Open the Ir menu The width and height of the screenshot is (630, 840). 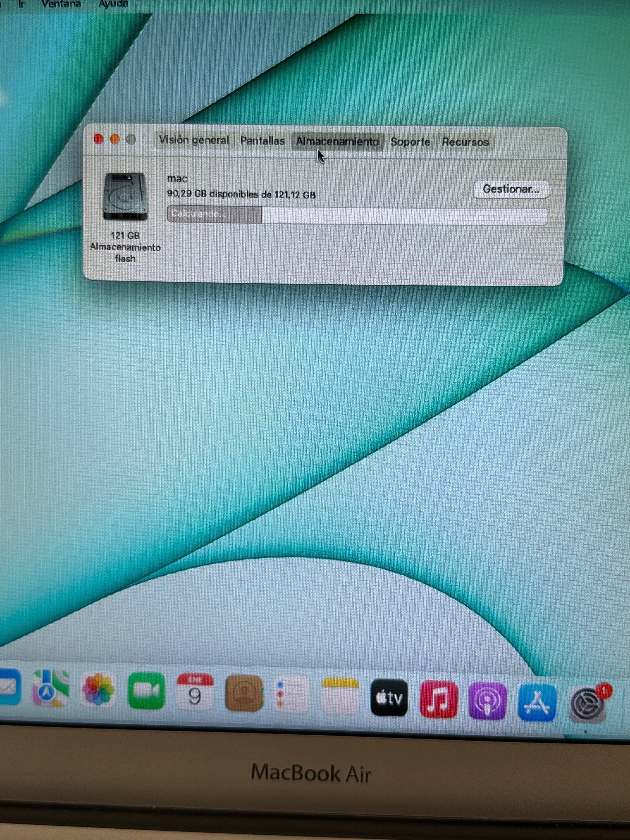click(21, 4)
